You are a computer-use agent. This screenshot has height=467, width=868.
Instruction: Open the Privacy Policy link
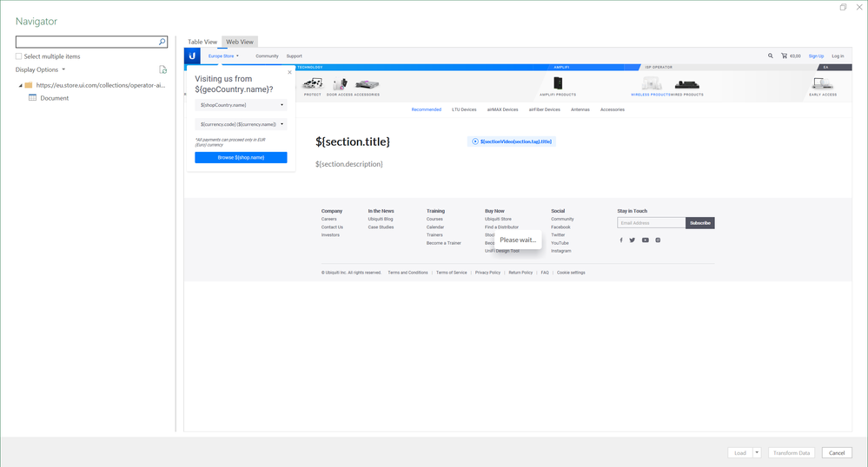click(x=487, y=273)
